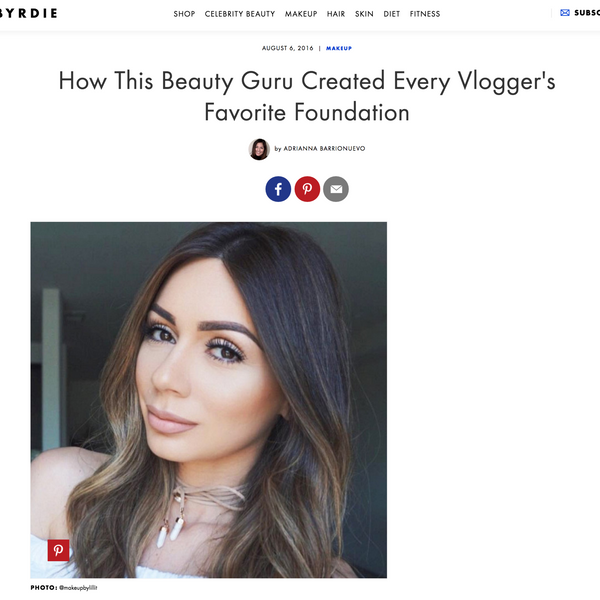Image resolution: width=600 pixels, height=600 pixels.
Task: Click author avatar of Adrianna Barrionuevo
Action: [x=259, y=149]
